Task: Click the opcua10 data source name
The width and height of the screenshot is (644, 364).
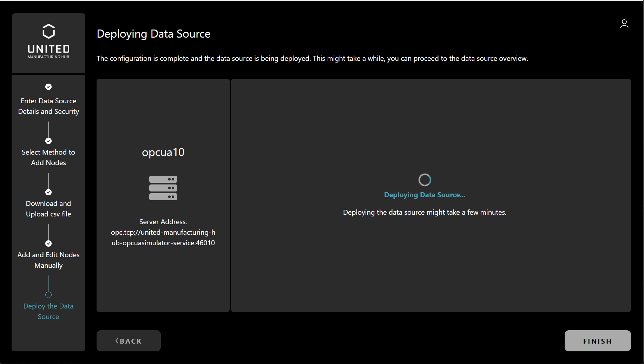Action: [163, 152]
